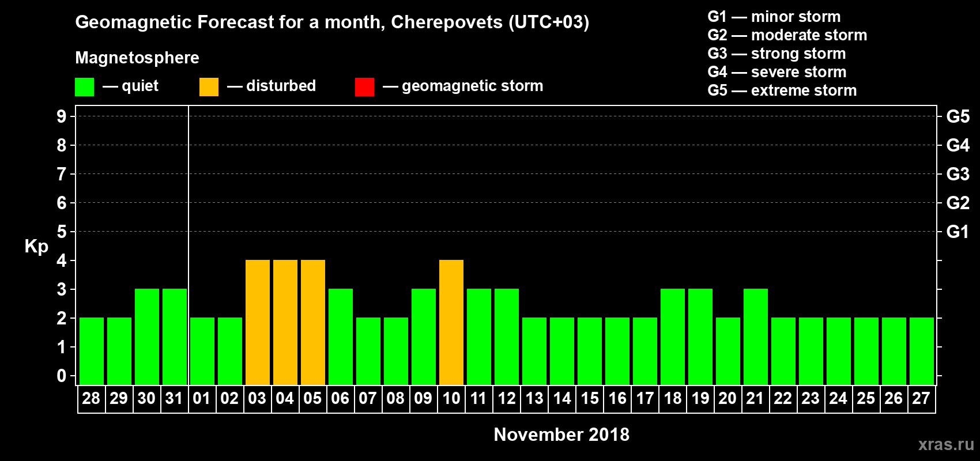Click the date label 11
The height and width of the screenshot is (461, 980).
point(478,398)
